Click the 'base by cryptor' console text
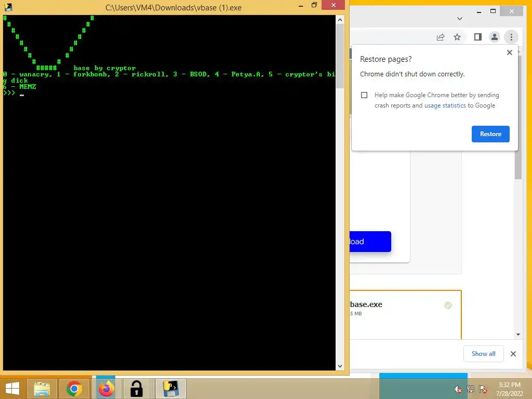532x399 pixels. point(104,68)
